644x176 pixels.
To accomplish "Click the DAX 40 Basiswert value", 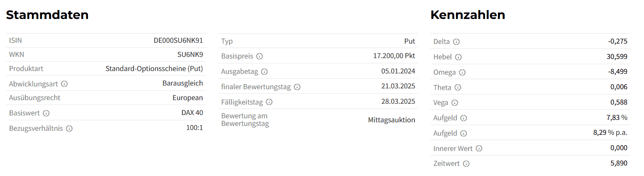I will [192, 113].
